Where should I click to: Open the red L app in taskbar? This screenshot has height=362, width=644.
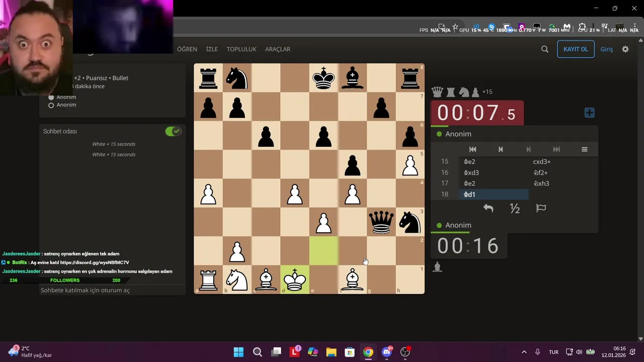[x=294, y=352]
